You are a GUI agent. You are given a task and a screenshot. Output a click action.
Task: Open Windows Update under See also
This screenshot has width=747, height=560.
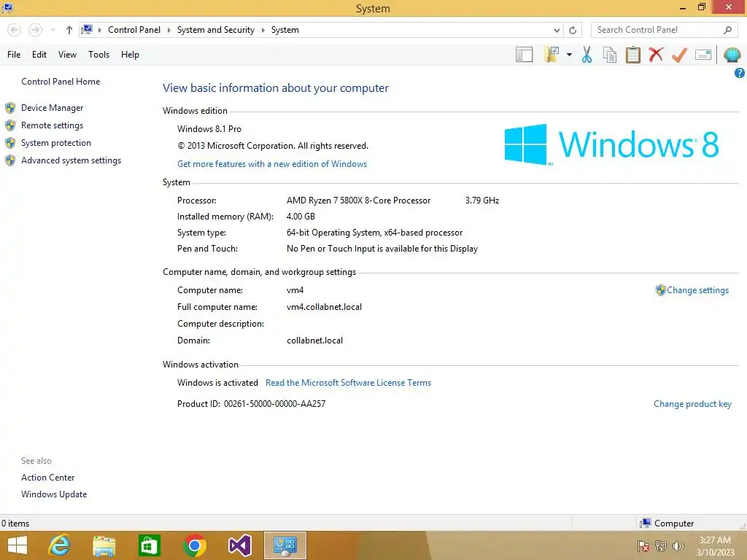(54, 494)
